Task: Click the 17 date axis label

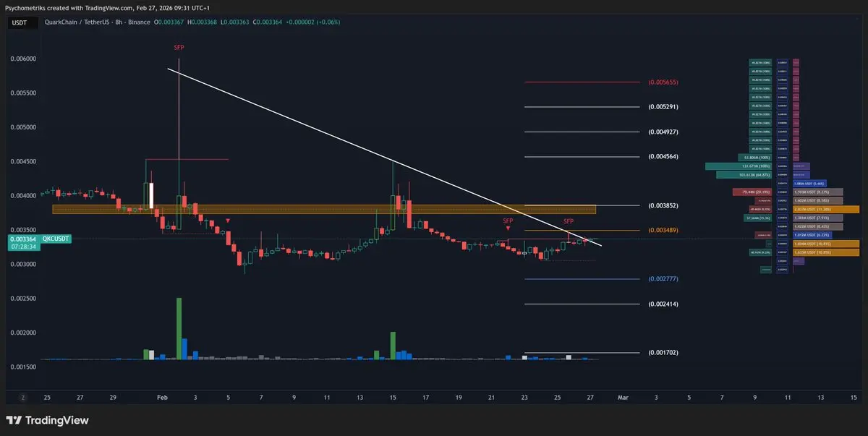Action: 426,397
